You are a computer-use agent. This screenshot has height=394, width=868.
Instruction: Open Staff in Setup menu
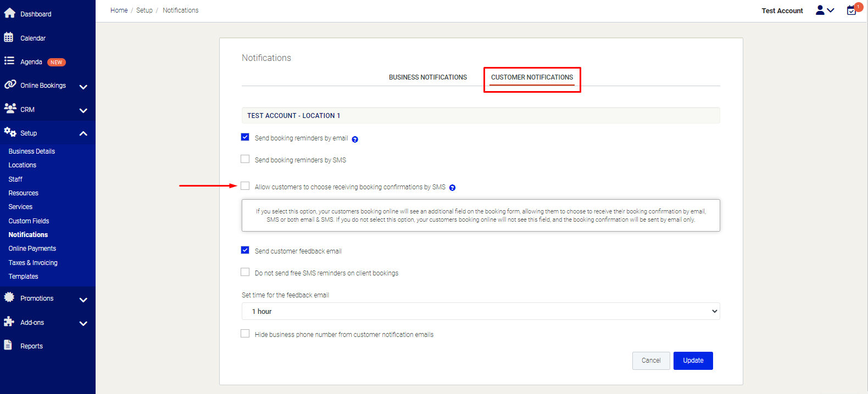pos(15,179)
